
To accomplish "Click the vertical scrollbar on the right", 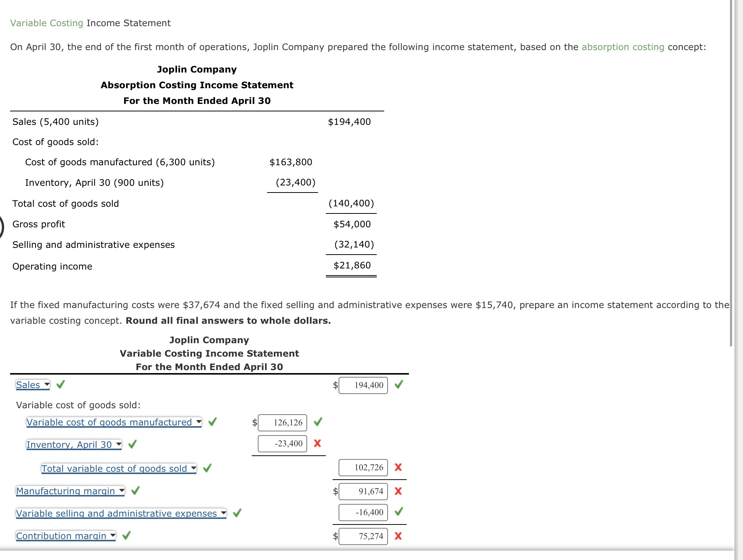I will [x=731, y=173].
